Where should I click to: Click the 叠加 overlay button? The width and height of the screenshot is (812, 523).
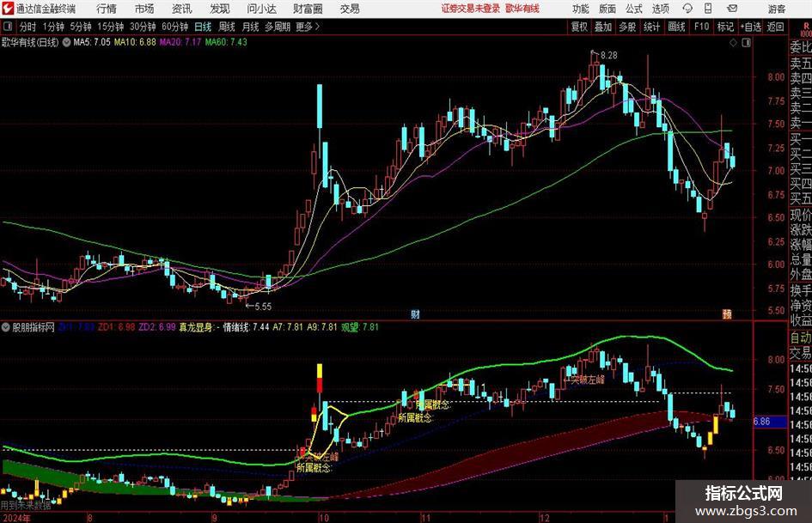point(603,27)
